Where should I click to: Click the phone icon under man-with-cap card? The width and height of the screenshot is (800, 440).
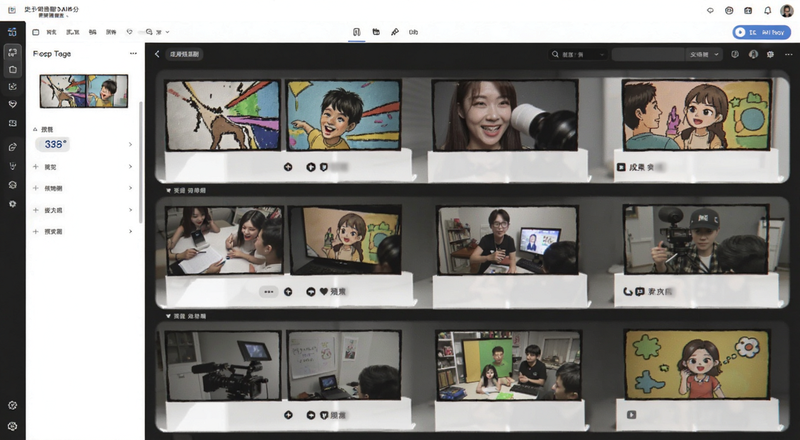pyautogui.click(x=628, y=291)
